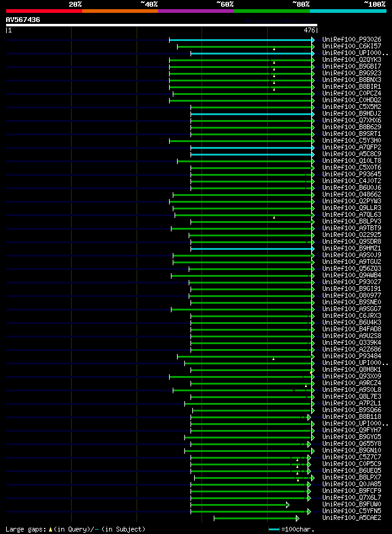The width and height of the screenshot is (392, 534).
Task: Select the UniRef100_O80977 label
Action: (x=352, y=296)
